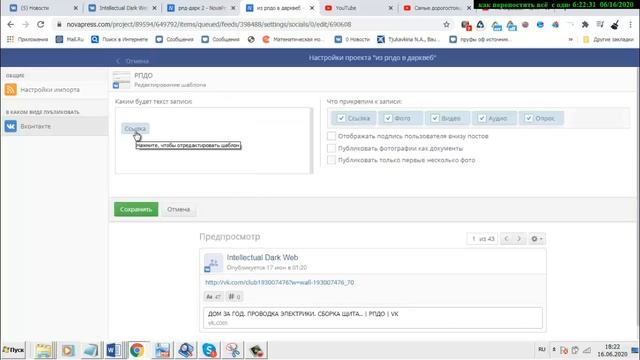Toggle the Фото attachment checkbox
640x360 pixels.
pyautogui.click(x=388, y=118)
